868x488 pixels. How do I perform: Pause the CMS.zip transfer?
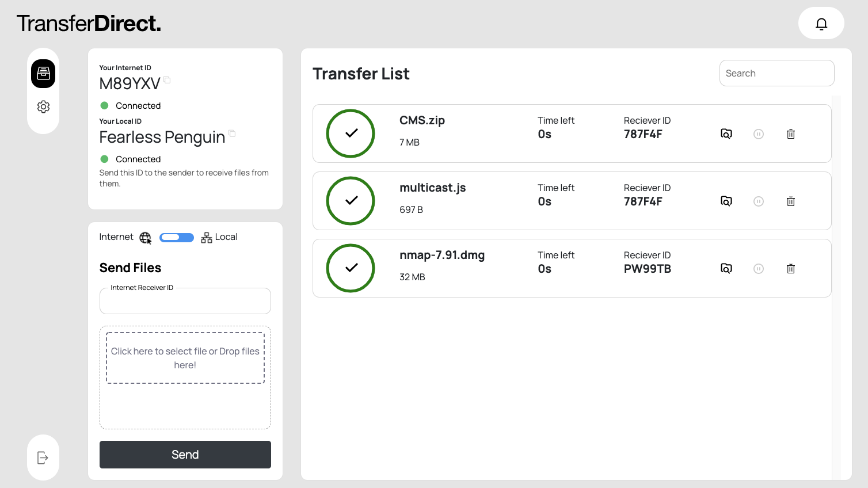(759, 134)
